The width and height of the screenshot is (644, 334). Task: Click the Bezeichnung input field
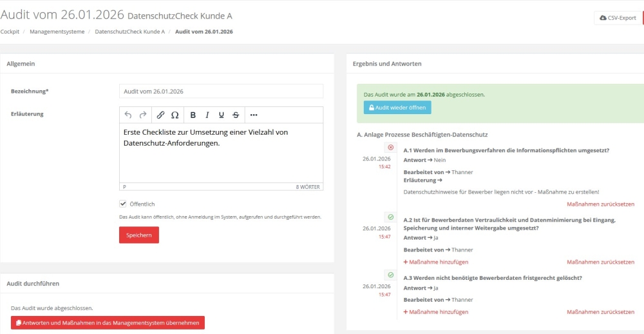pos(221,91)
